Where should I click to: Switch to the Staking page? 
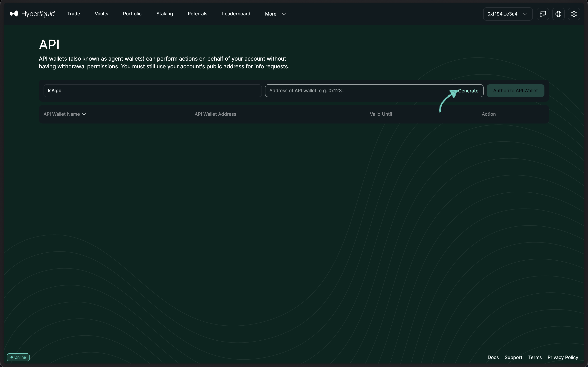tap(164, 14)
